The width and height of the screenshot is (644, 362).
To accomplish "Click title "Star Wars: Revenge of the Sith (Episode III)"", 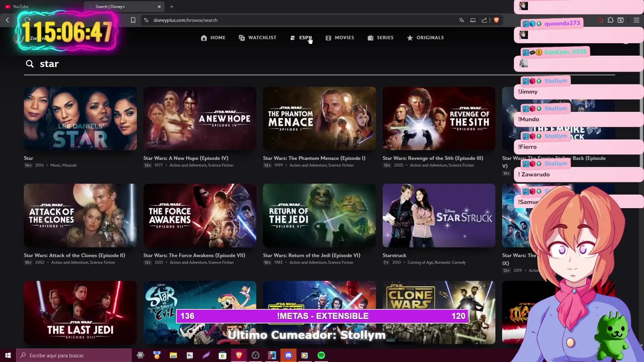I will [433, 158].
